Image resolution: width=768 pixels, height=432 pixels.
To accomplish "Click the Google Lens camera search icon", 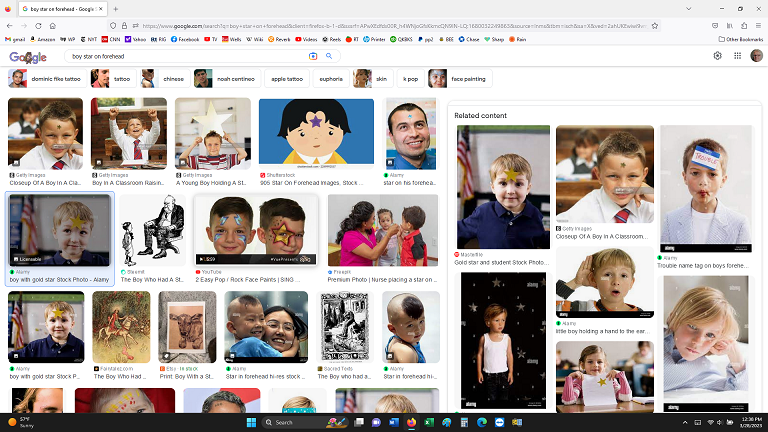I will 313,56.
